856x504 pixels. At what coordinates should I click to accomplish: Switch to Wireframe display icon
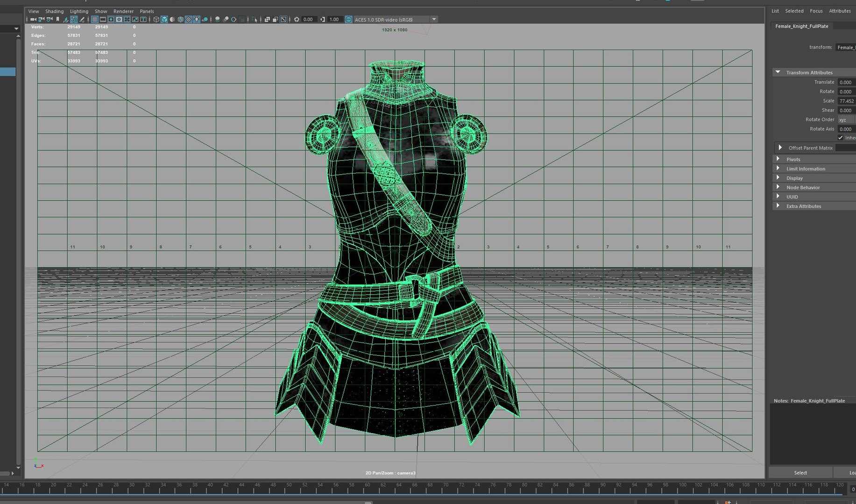tap(156, 19)
